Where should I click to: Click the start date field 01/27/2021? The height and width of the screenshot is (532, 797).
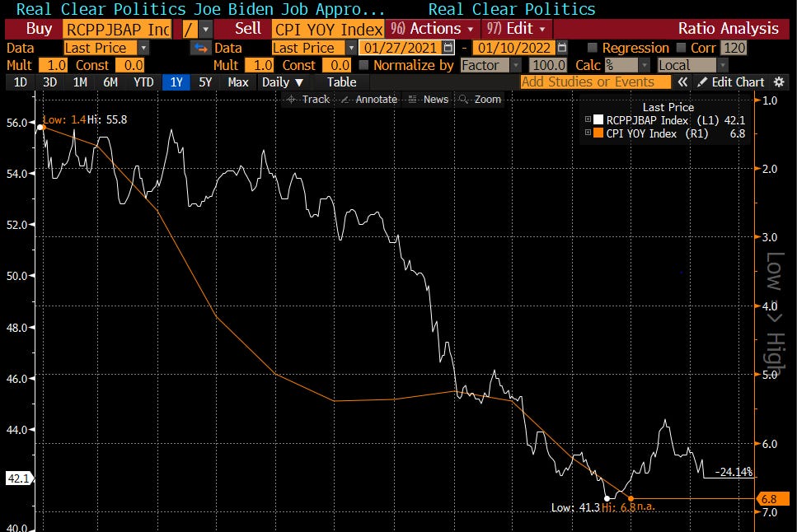click(x=401, y=48)
